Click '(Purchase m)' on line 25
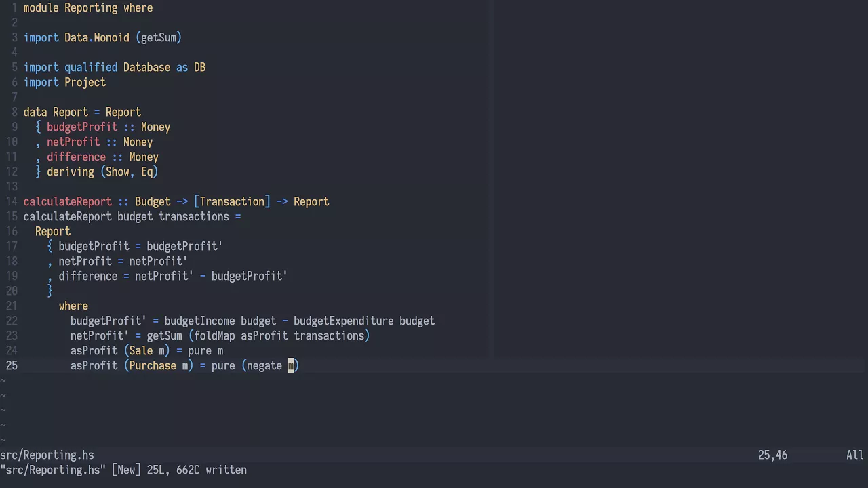This screenshot has width=868, height=488. [159, 366]
